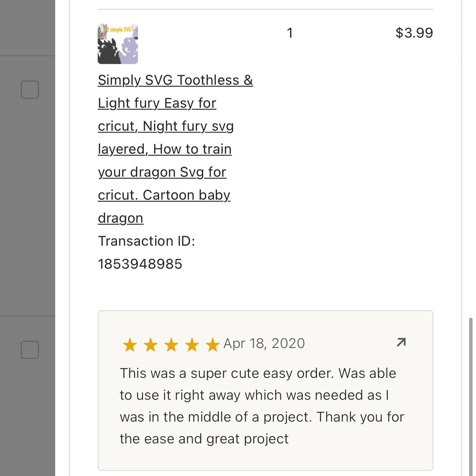476x476 pixels.
Task: Click the fifth star beside the date
Action: [212, 345]
